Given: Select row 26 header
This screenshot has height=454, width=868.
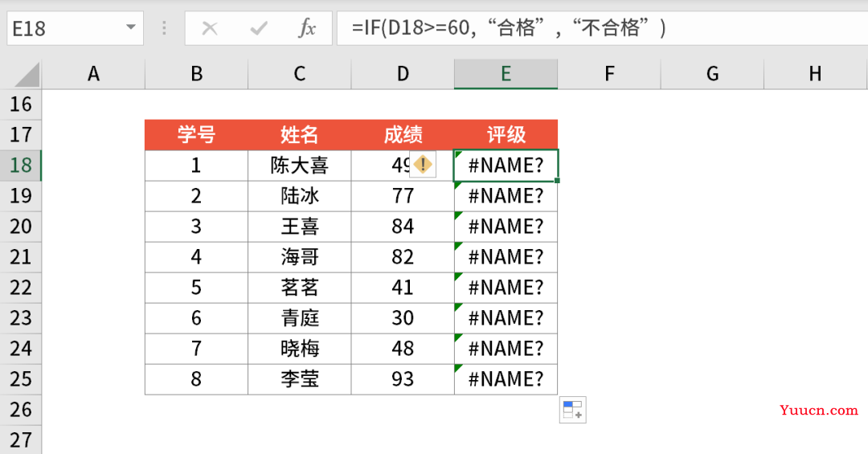Looking at the screenshot, I should [x=20, y=409].
